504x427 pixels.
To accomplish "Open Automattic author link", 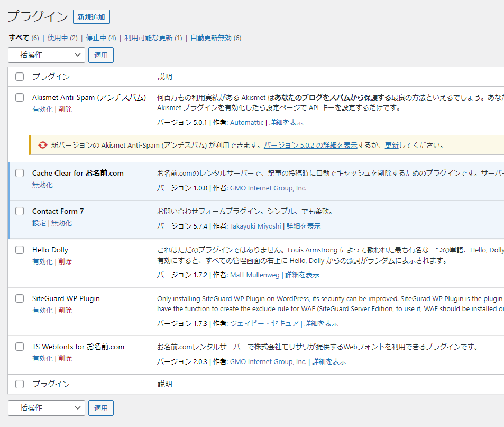I will point(246,123).
